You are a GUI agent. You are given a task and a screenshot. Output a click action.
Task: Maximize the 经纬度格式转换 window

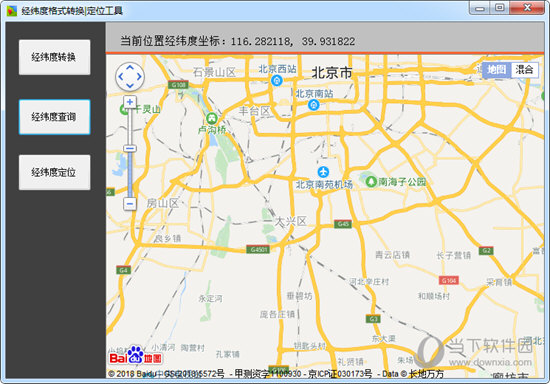pos(500,8)
